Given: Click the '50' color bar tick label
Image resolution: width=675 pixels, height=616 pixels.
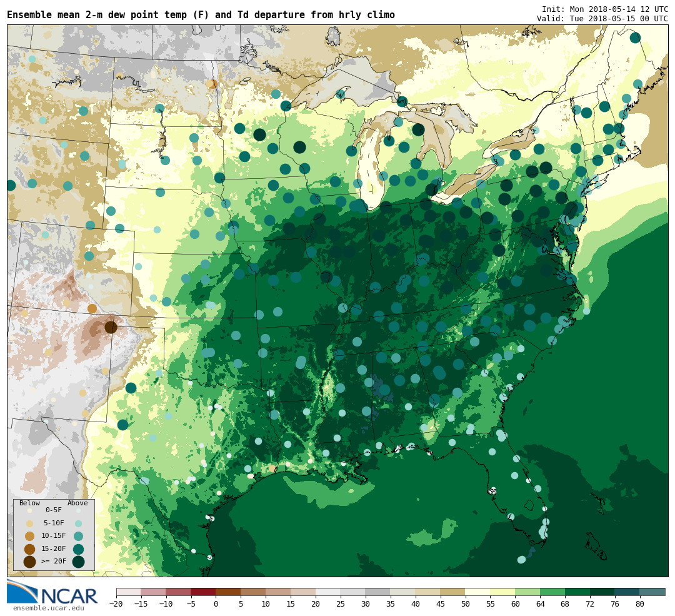Looking at the screenshot, I should (466, 604).
